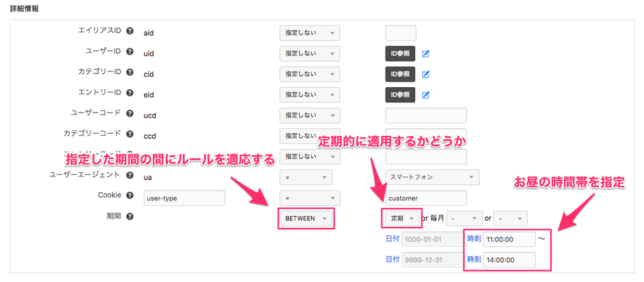Click help icon next to Cookie
This screenshot has height=282, width=644.
click(x=129, y=196)
